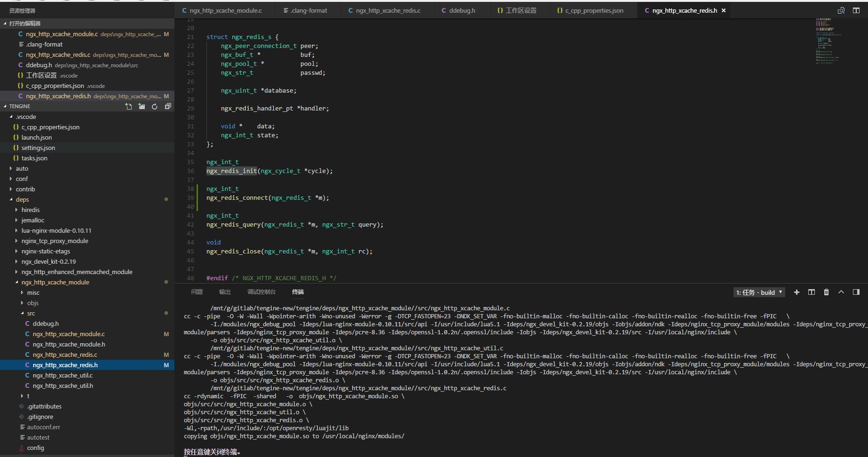
Task: Create a new file in TENGINE explorer
Action: click(129, 106)
